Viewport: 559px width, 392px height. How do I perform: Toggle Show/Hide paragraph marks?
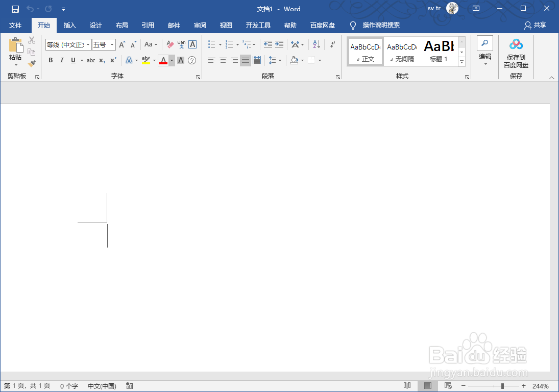click(x=333, y=44)
